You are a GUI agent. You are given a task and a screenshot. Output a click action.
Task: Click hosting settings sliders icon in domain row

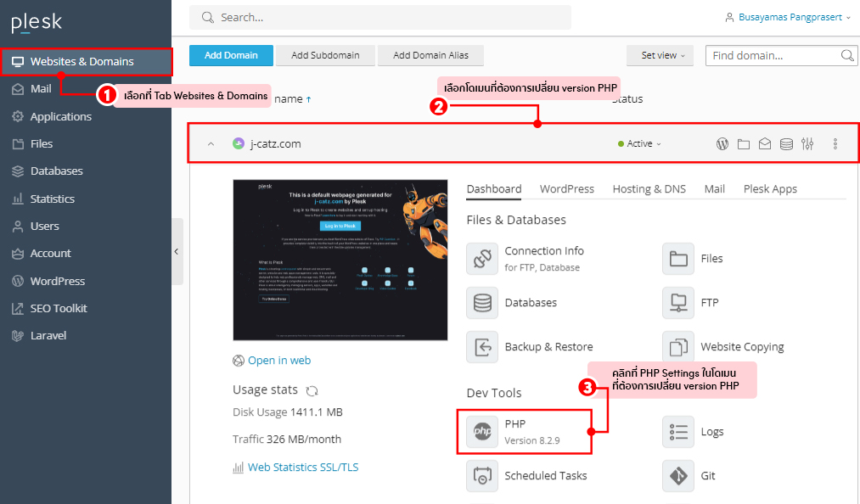click(x=807, y=143)
